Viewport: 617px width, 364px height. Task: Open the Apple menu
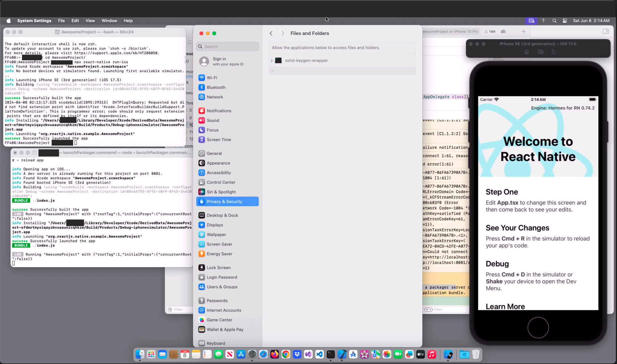[9, 21]
